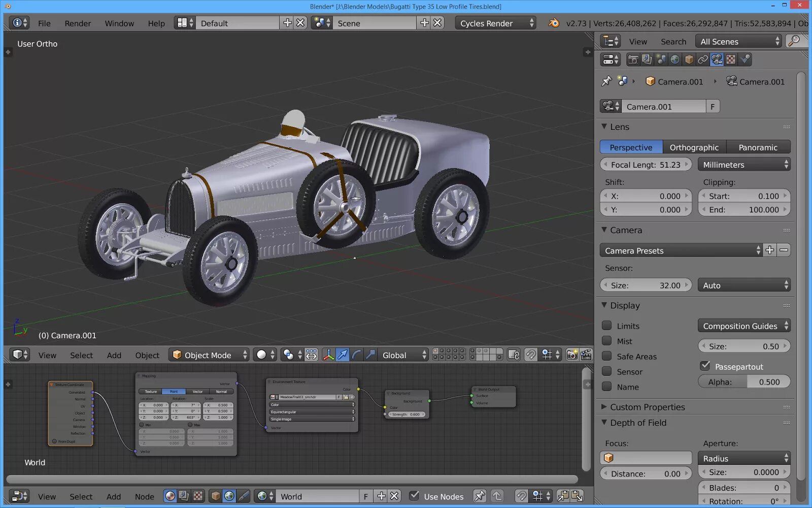Click the Focal Length value field
This screenshot has width=812, height=508.
pyautogui.click(x=646, y=165)
